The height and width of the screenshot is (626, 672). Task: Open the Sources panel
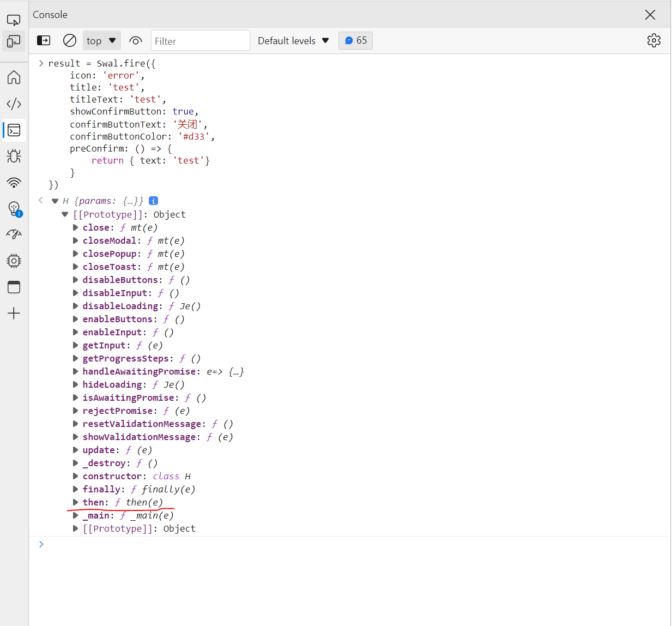(x=14, y=104)
